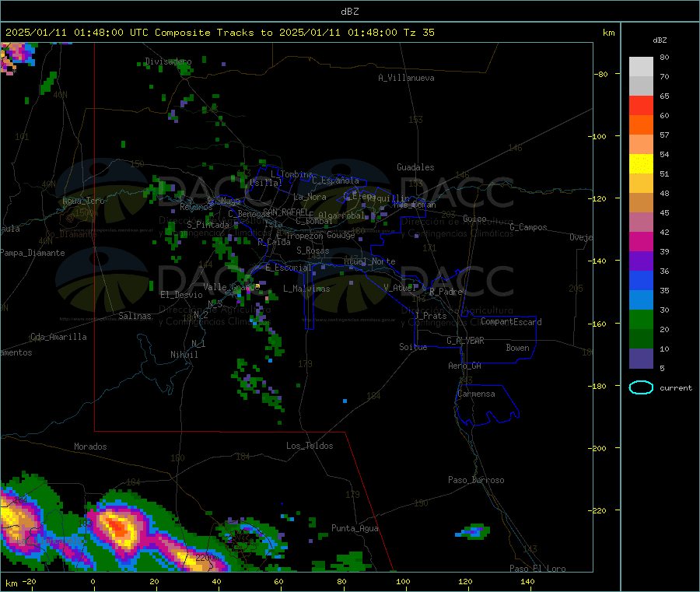This screenshot has height=592, width=700.
Task: Click the -20 km horizontal axis tick
Action: pos(30,581)
